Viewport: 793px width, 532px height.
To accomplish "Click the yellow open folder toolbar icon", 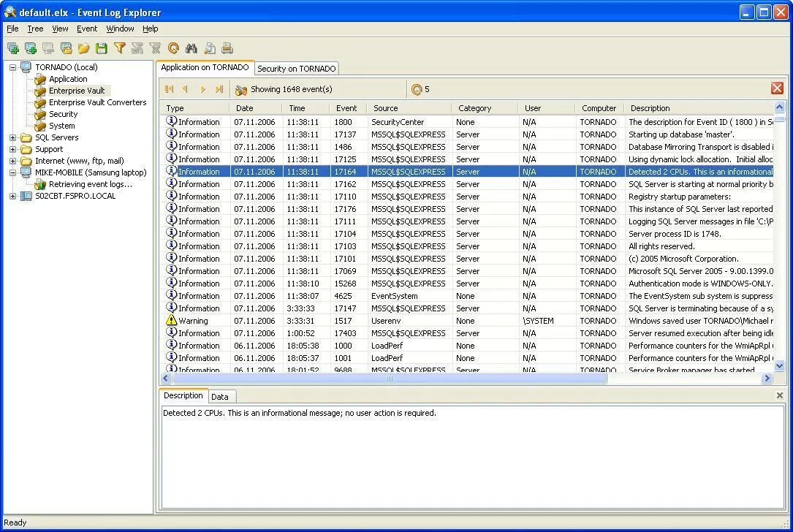I will (x=83, y=48).
